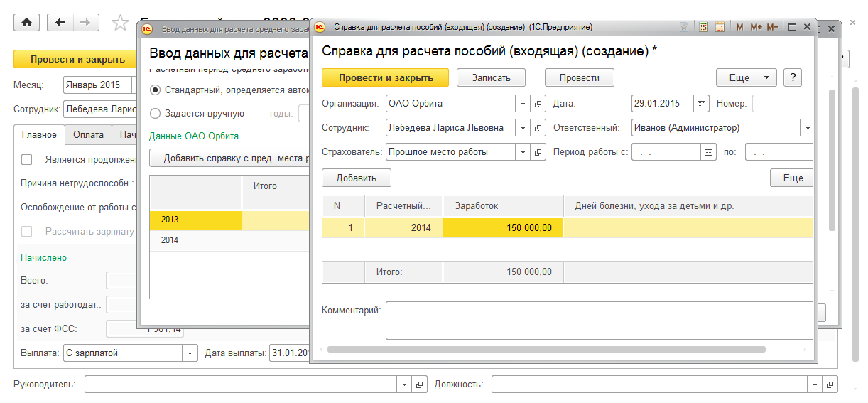Click the Записать button
868x403 pixels.
[492, 77]
